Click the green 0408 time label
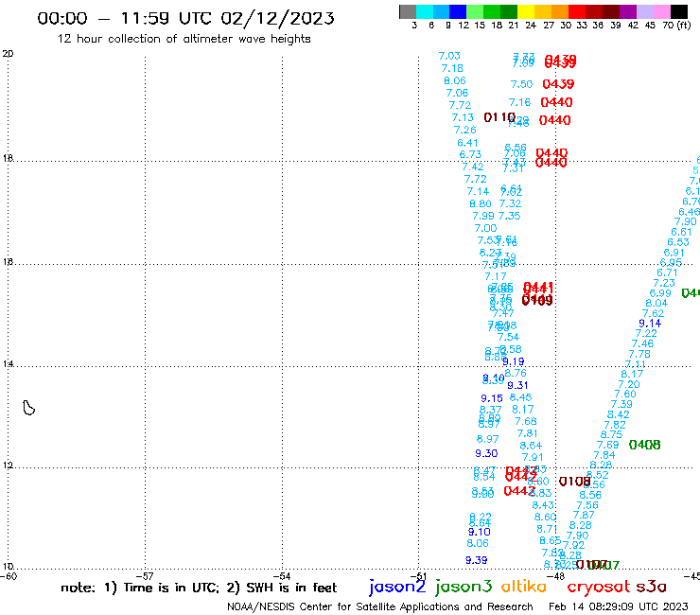Viewport: 700px width, 615px height. pyautogui.click(x=644, y=445)
